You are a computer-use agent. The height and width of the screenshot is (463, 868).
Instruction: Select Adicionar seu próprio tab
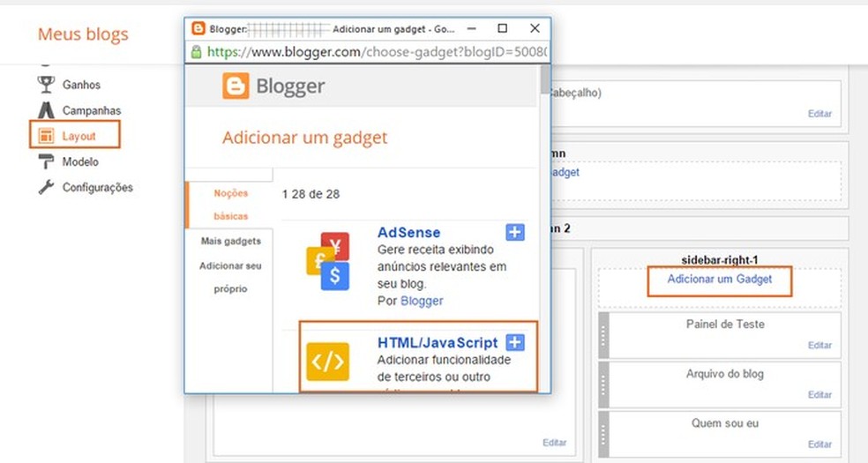point(231,277)
